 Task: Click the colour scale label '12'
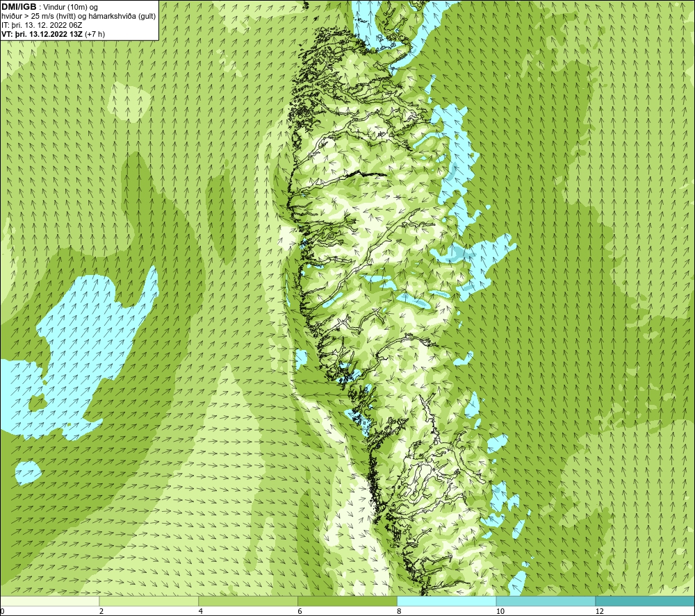(599, 611)
